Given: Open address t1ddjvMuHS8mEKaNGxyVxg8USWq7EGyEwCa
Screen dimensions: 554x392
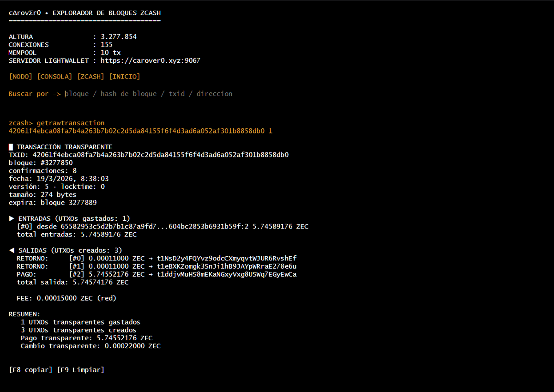Looking at the screenshot, I should click(x=227, y=274).
